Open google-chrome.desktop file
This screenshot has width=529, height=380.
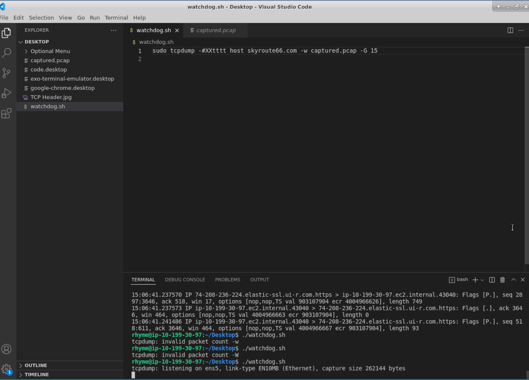point(62,88)
